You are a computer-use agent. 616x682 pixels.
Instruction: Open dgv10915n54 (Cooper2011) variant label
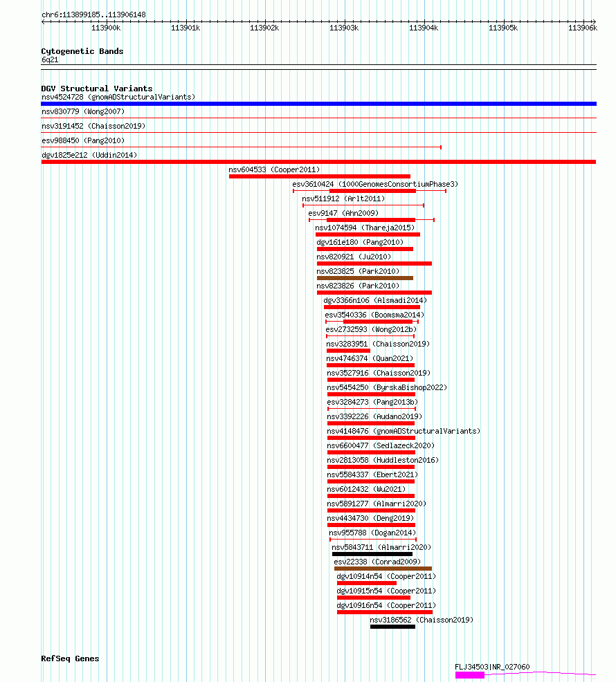(387, 591)
